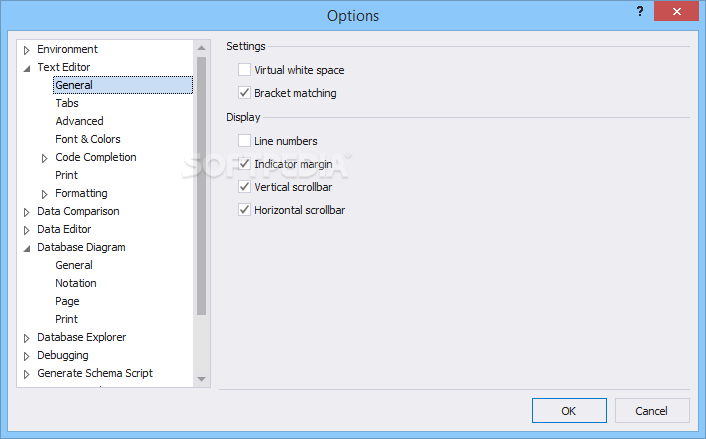Screen dimensions: 706x439
Task: Collapse the Text Editor node
Action: (x=27, y=68)
